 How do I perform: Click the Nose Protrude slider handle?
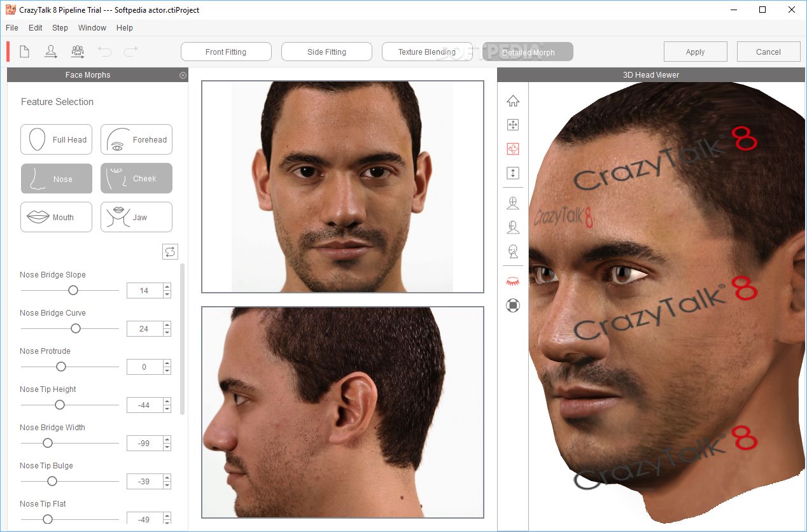pos(61,367)
